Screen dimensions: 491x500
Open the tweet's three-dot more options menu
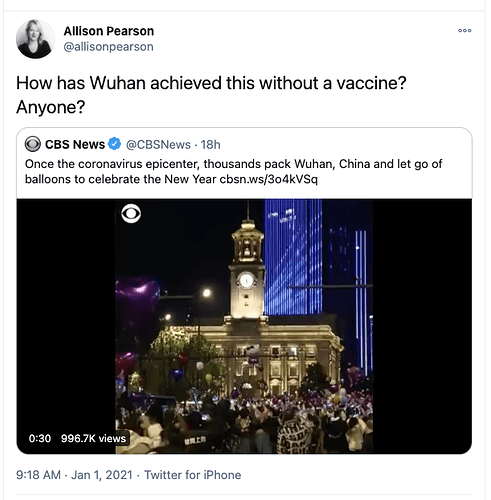tap(464, 30)
